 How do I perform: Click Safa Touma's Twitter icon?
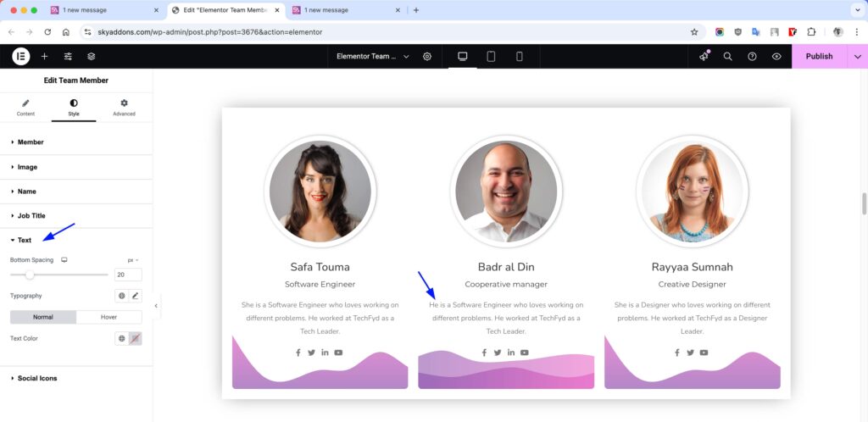(312, 353)
